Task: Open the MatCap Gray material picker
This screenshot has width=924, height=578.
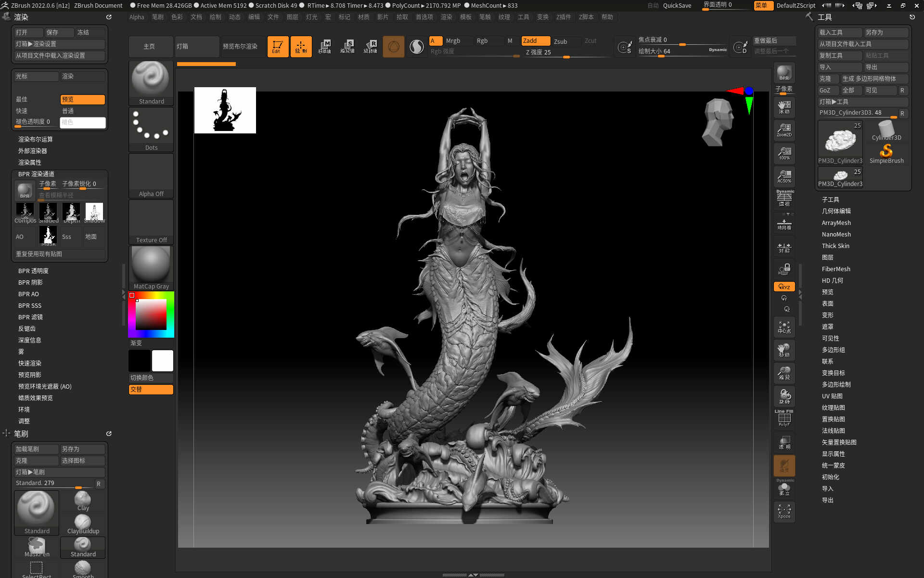Action: click(151, 268)
